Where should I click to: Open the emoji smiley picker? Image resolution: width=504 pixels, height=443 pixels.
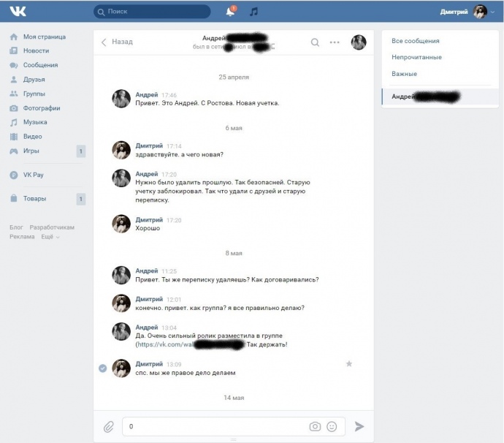point(332,427)
